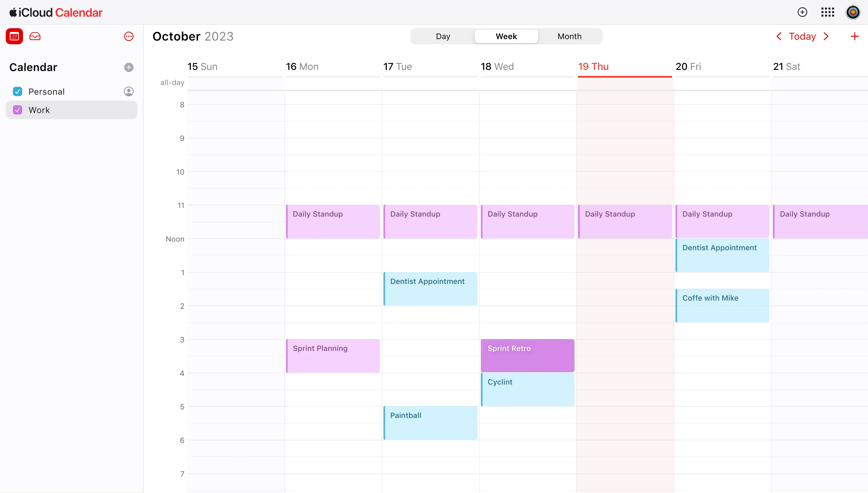
Task: Select the Sprint Retro event on Wednesday
Action: [x=528, y=355]
